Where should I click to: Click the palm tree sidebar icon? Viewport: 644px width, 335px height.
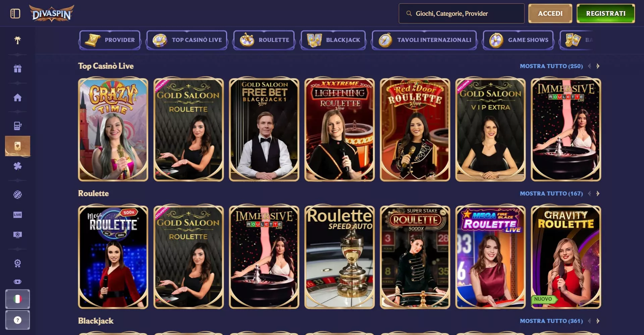click(17, 40)
